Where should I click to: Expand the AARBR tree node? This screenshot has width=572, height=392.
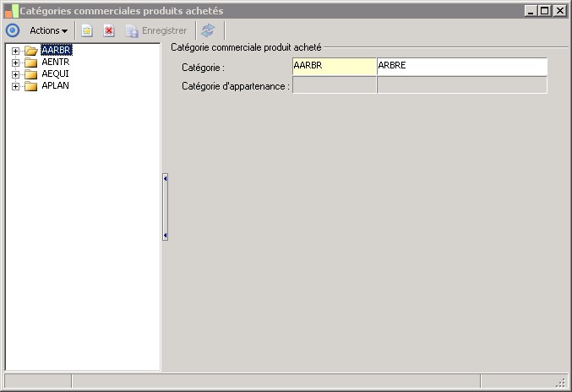pos(15,51)
